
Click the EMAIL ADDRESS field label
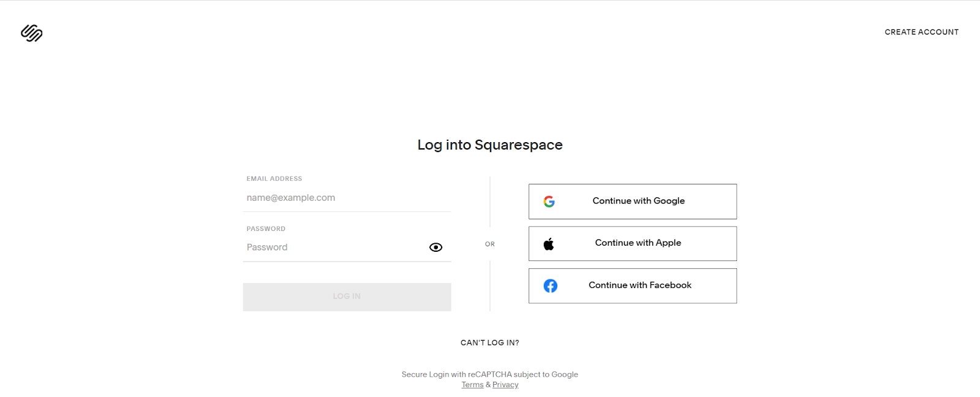(x=274, y=179)
